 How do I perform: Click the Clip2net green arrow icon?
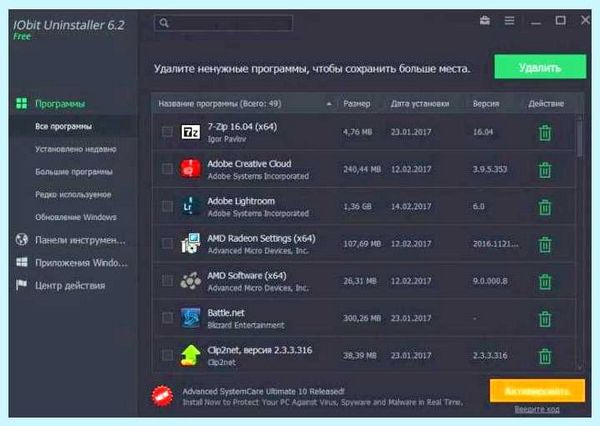pos(191,355)
